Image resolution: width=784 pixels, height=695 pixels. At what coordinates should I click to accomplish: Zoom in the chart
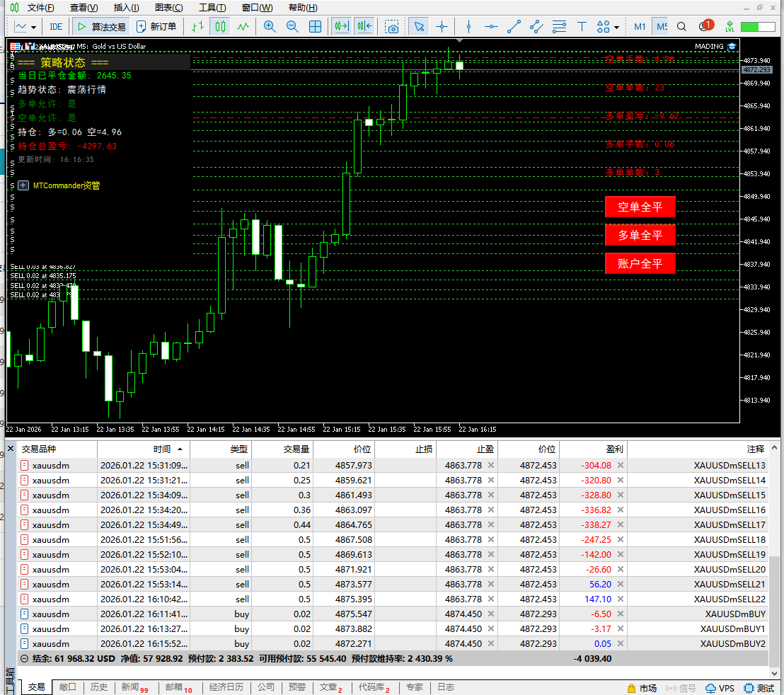pyautogui.click(x=270, y=26)
